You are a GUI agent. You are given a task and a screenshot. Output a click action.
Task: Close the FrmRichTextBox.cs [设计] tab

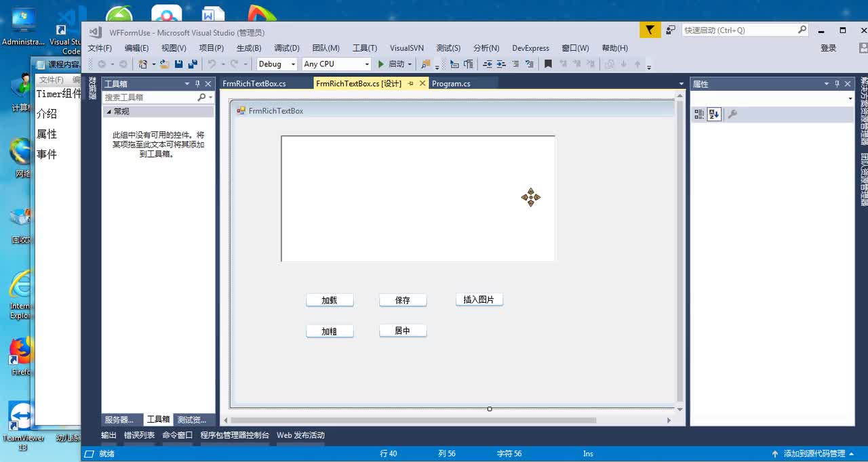coord(422,83)
